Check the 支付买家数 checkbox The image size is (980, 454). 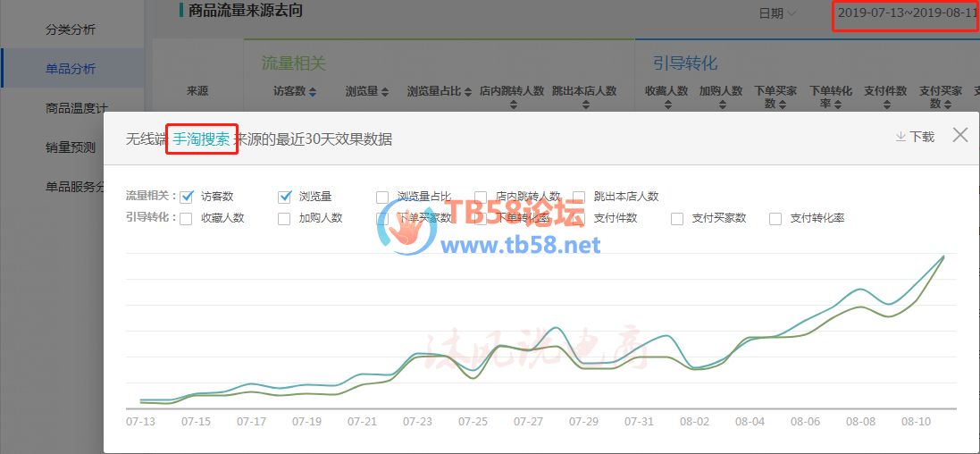677,218
